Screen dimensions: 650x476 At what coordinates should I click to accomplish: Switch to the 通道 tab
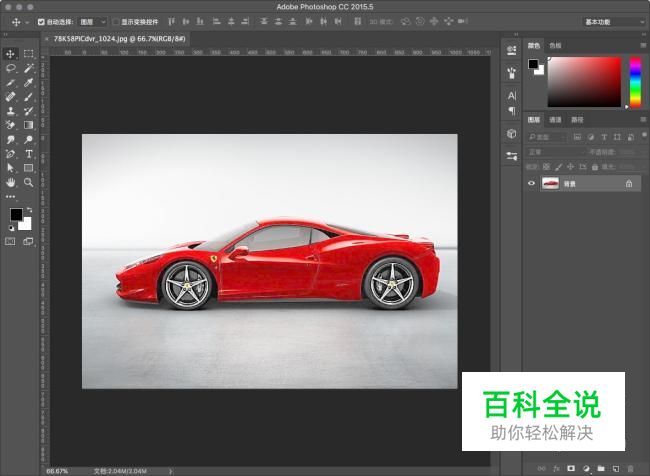coord(555,119)
